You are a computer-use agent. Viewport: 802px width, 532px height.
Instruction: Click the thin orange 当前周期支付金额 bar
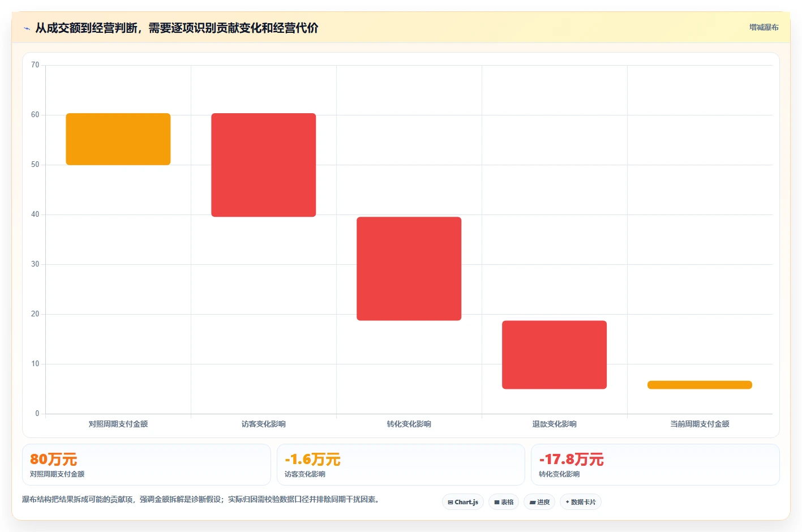(700, 385)
